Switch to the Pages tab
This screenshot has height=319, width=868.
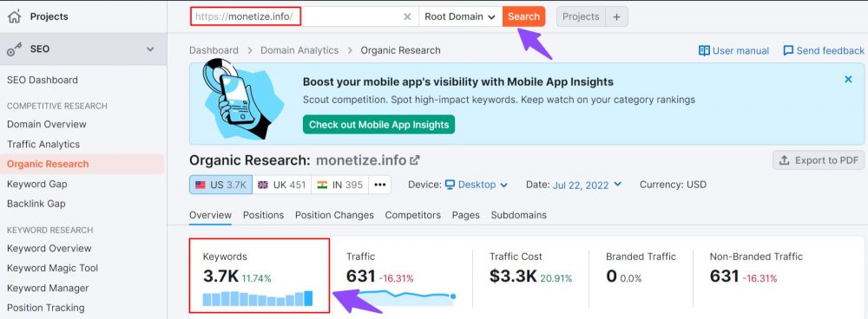[x=465, y=215]
